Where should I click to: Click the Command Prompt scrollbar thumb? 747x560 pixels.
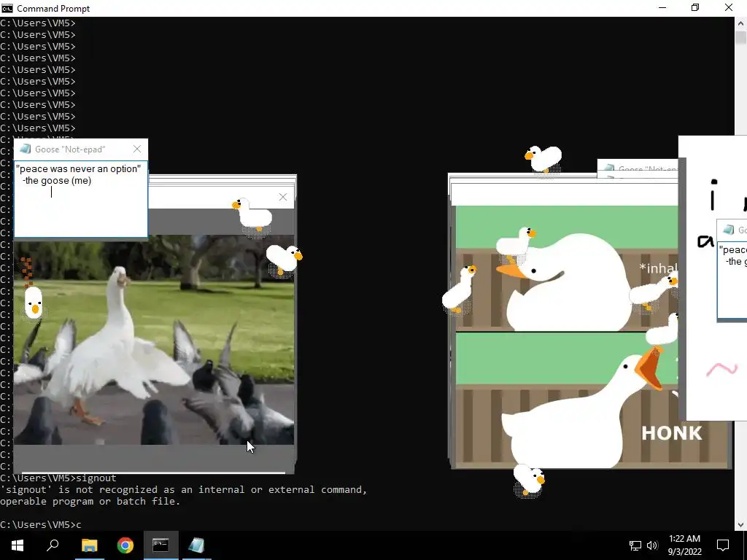click(x=741, y=38)
